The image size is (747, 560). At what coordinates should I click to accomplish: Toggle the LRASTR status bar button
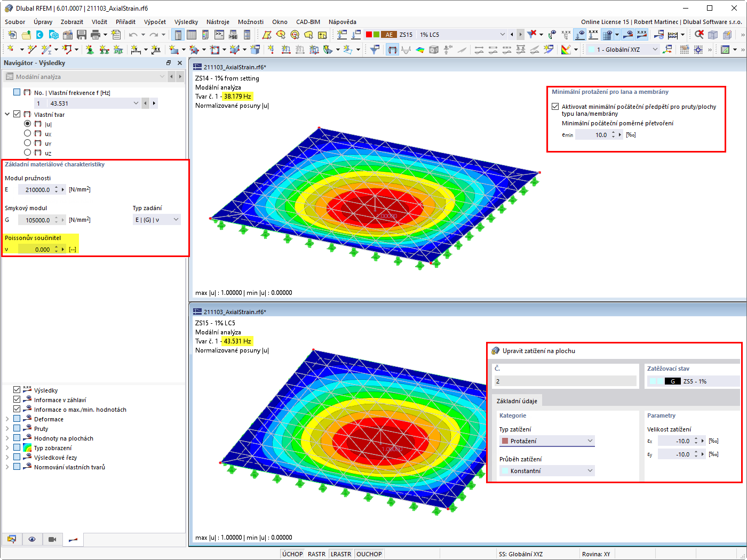pos(341,554)
